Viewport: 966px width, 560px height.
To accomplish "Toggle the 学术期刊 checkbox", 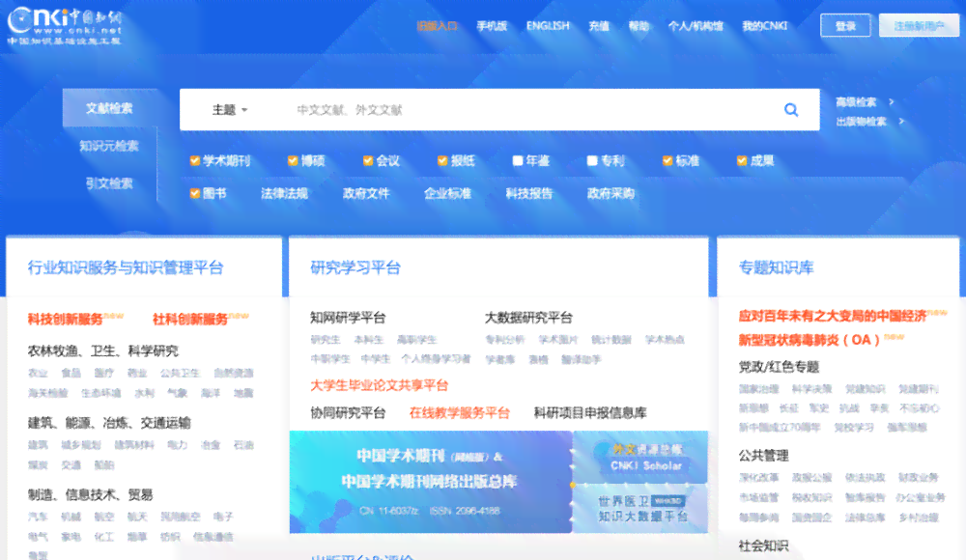I will [195, 161].
